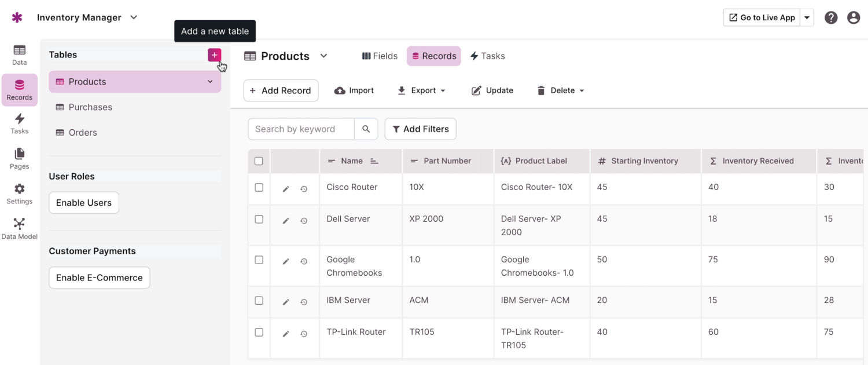
Task: Click the pencil edit icon for Cisco Router
Action: click(x=286, y=189)
